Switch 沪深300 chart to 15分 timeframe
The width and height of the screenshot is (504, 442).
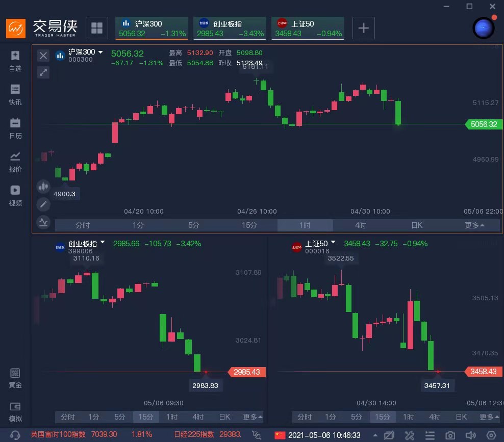[249, 225]
